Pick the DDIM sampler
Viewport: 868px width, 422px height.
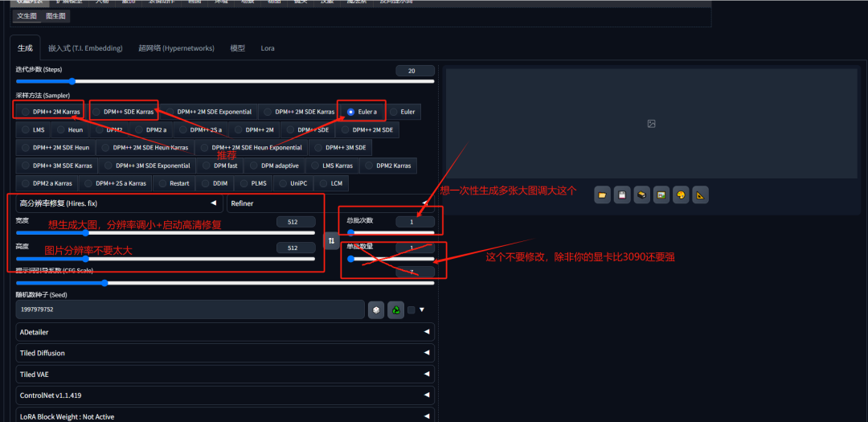point(215,183)
